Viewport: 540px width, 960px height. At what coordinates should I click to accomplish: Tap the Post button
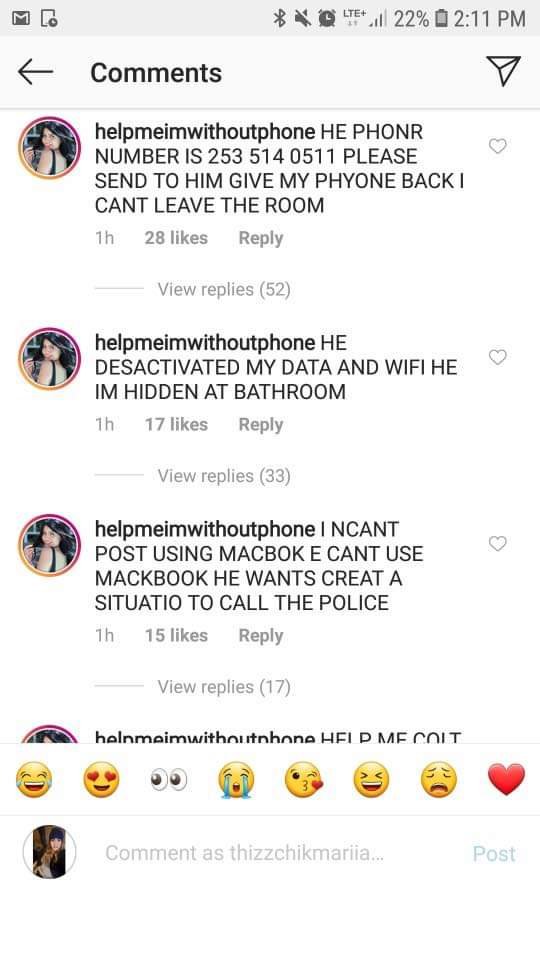coord(494,853)
